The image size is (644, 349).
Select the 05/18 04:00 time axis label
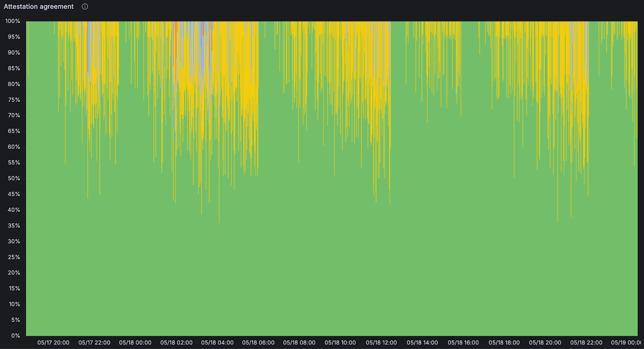tap(217, 343)
